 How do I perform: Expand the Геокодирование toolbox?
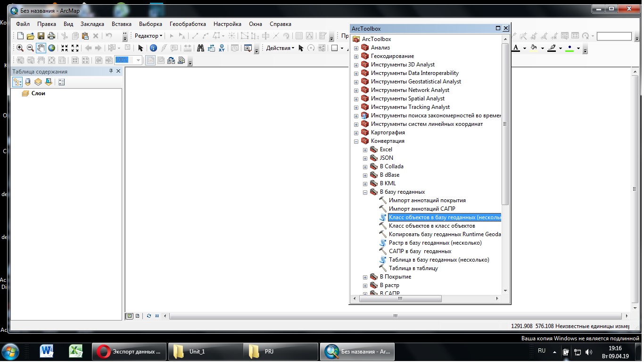point(356,57)
